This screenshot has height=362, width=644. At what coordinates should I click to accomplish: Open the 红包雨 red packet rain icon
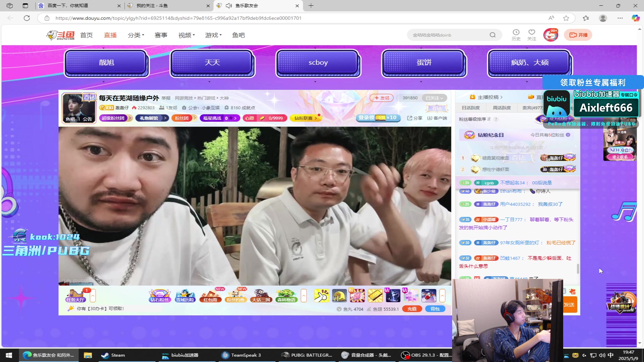(x=211, y=296)
